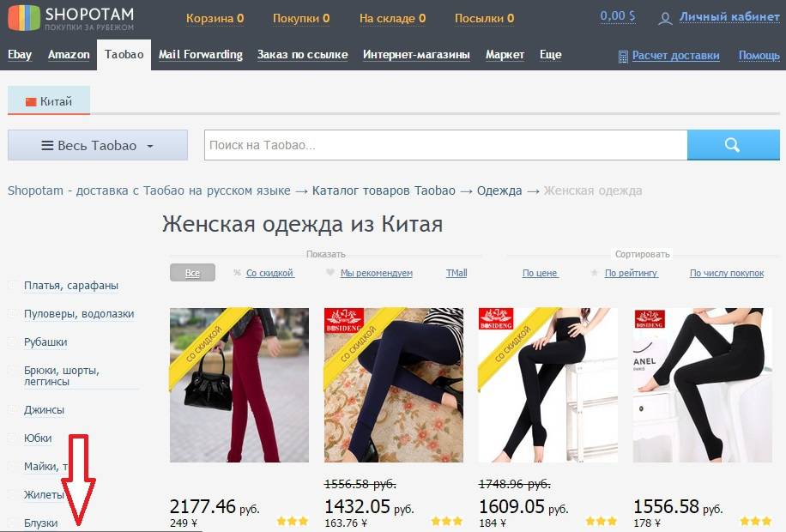Click the star icon beside По рейтингу
Image resolution: width=786 pixels, height=532 pixels.
coord(594,273)
